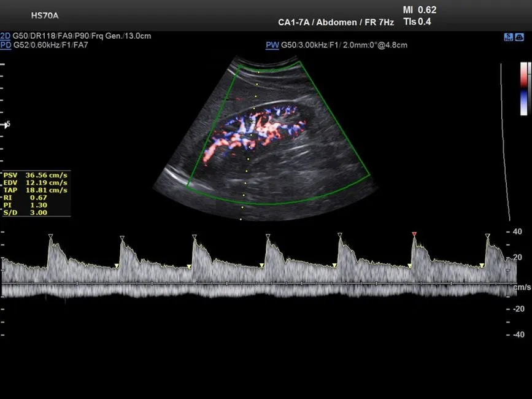The height and width of the screenshot is (399, 532).
Task: Open the 2D mode parameters label
Action: coord(6,36)
